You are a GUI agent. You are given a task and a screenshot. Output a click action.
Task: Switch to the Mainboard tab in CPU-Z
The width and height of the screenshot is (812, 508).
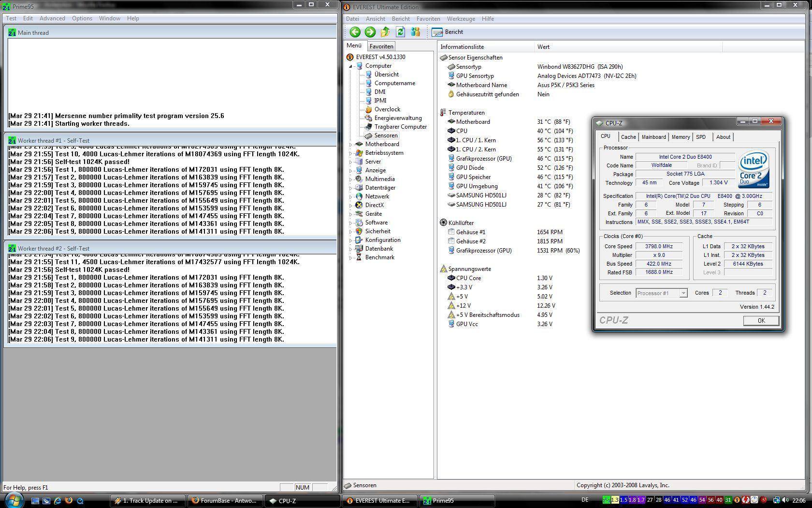(x=653, y=137)
